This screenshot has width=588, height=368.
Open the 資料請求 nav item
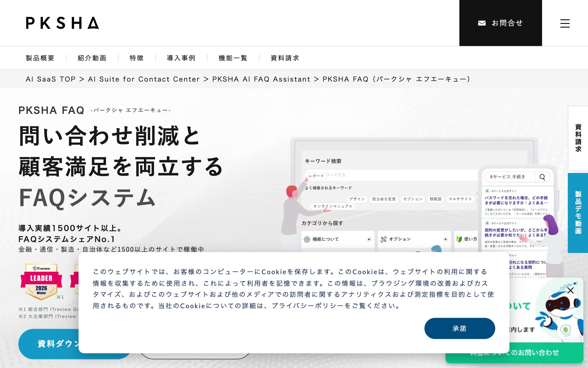point(285,58)
